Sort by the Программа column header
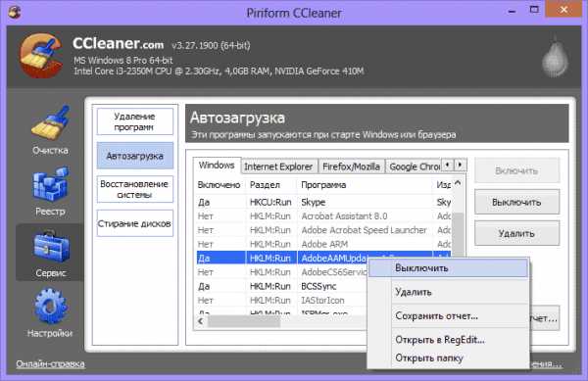The height and width of the screenshot is (381, 588). click(365, 185)
